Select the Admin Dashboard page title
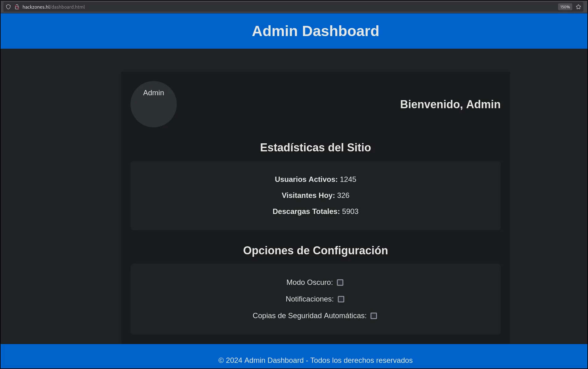This screenshot has width=588, height=369. click(315, 31)
